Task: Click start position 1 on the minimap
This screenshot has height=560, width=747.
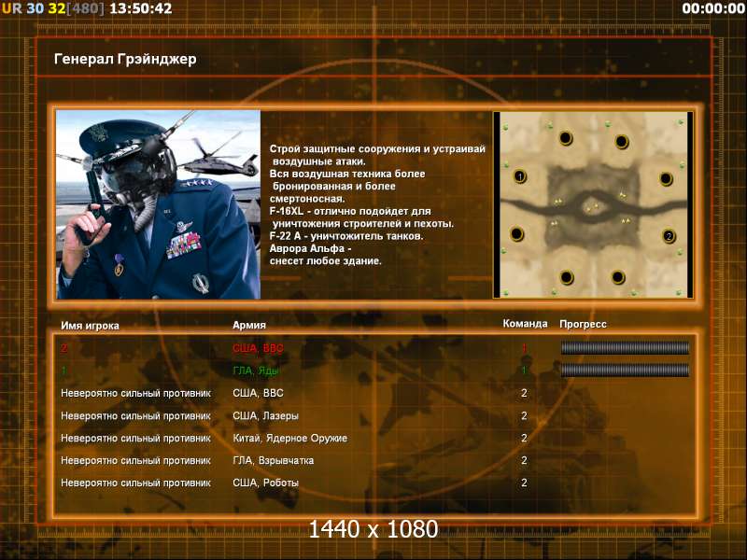Action: point(520,175)
